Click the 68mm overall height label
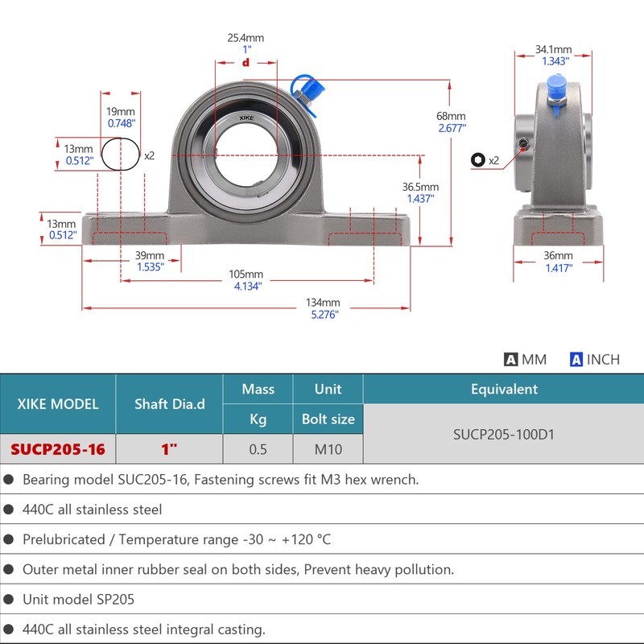 pos(451,116)
